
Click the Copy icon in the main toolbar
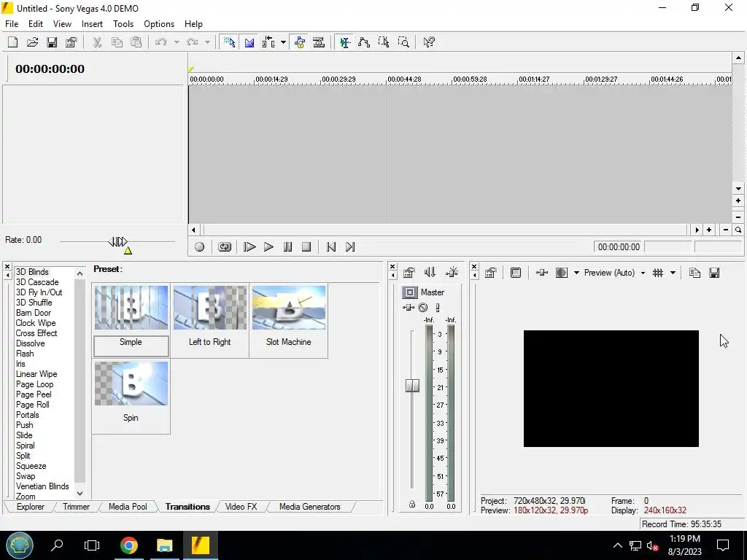coord(117,42)
